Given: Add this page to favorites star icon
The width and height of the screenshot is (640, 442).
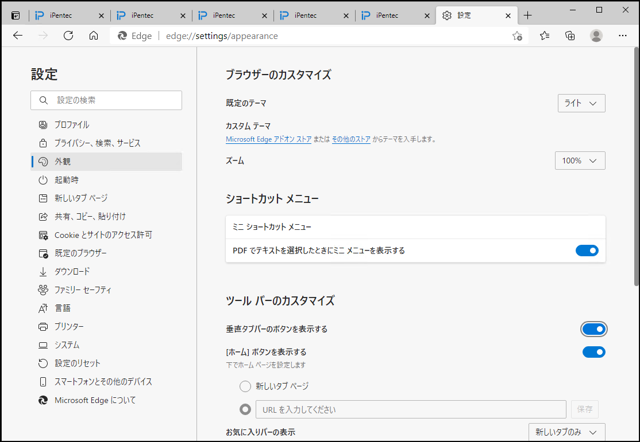Looking at the screenshot, I should pyautogui.click(x=517, y=36).
